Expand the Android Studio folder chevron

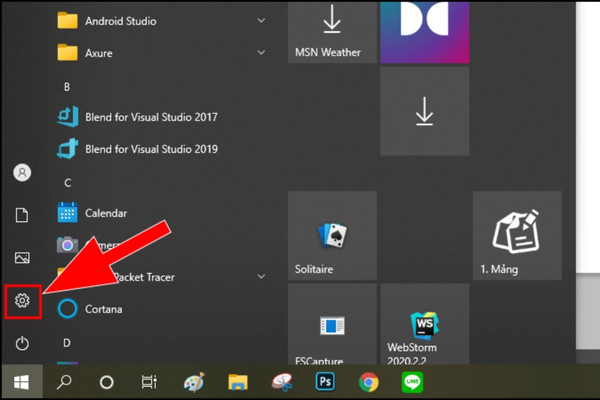point(261,20)
